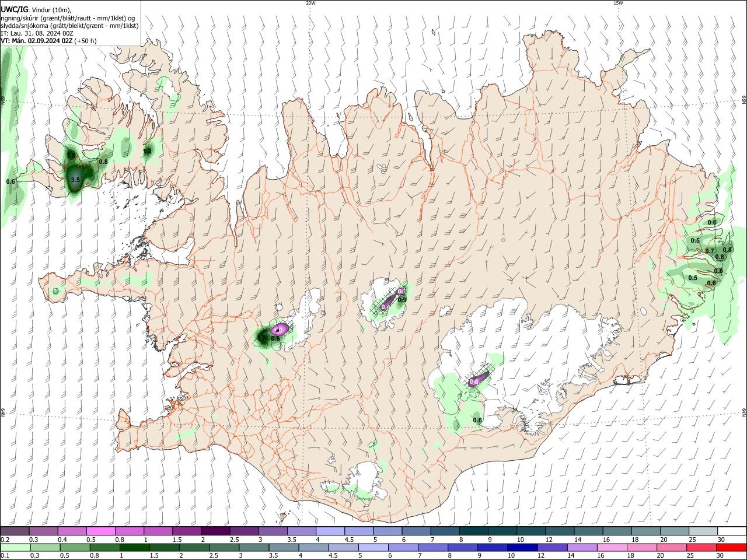Click the 0.6 value off the west coast

[11, 181]
